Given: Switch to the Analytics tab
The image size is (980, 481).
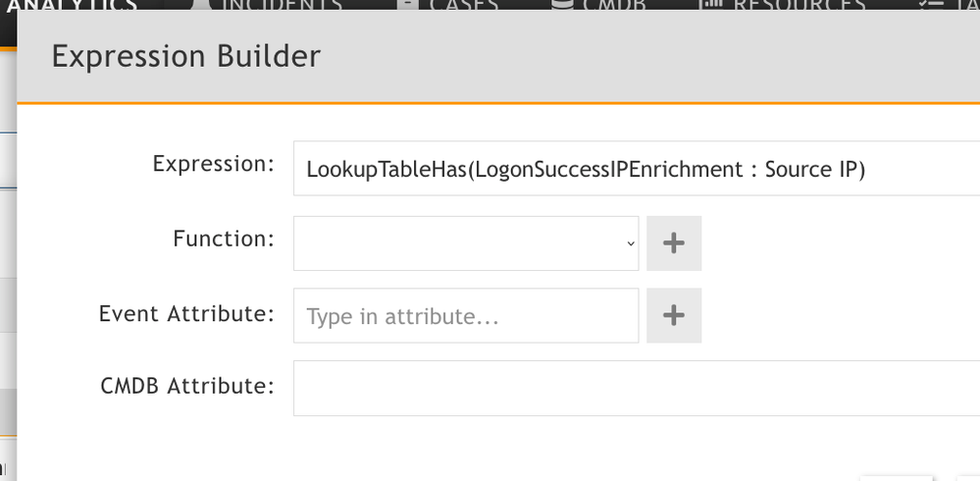Looking at the screenshot, I should pos(72,5).
